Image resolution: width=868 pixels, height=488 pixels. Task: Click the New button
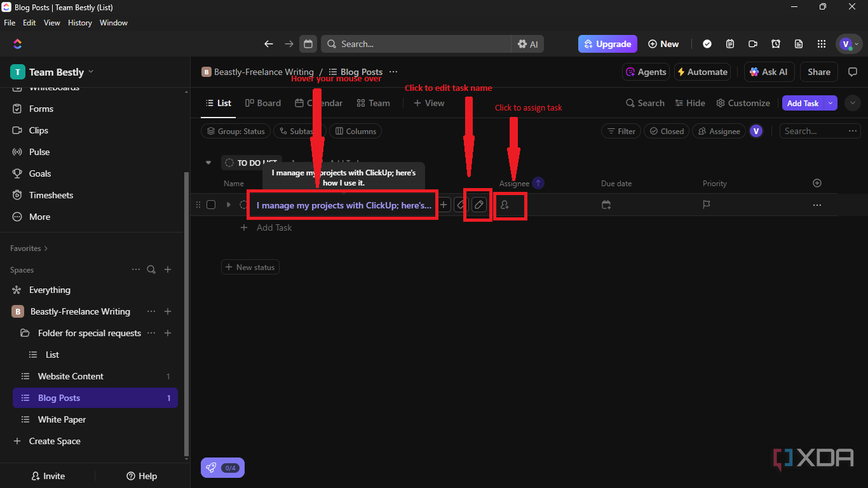[663, 44]
